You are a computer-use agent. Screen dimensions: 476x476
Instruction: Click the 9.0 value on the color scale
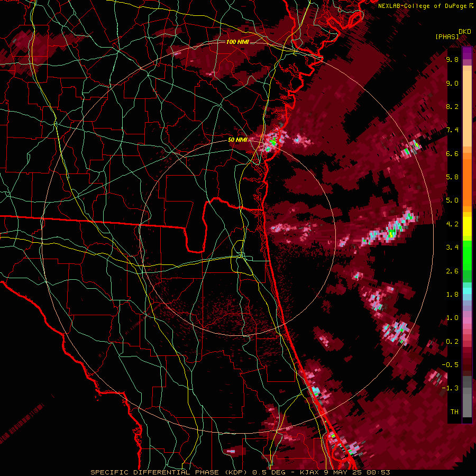(452, 83)
